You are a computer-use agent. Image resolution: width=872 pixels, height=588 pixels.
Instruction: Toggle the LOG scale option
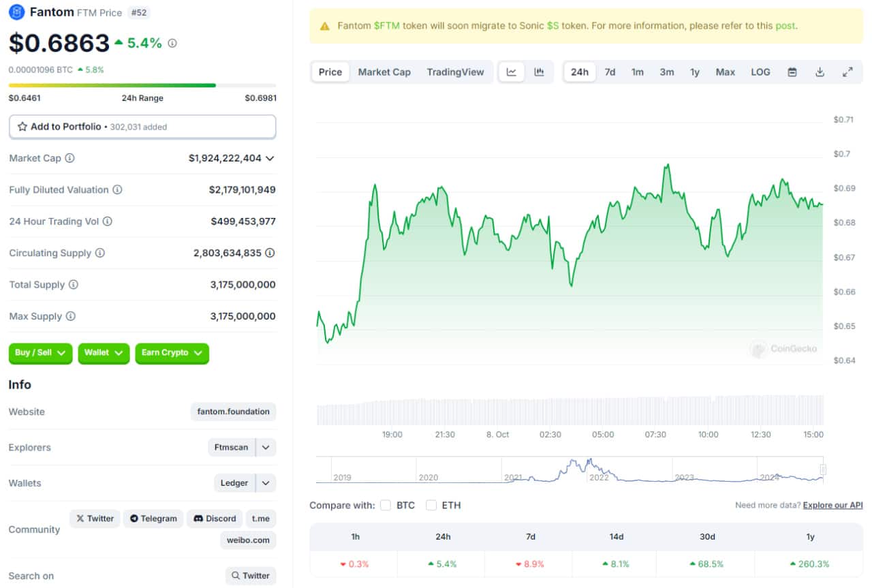tap(760, 72)
